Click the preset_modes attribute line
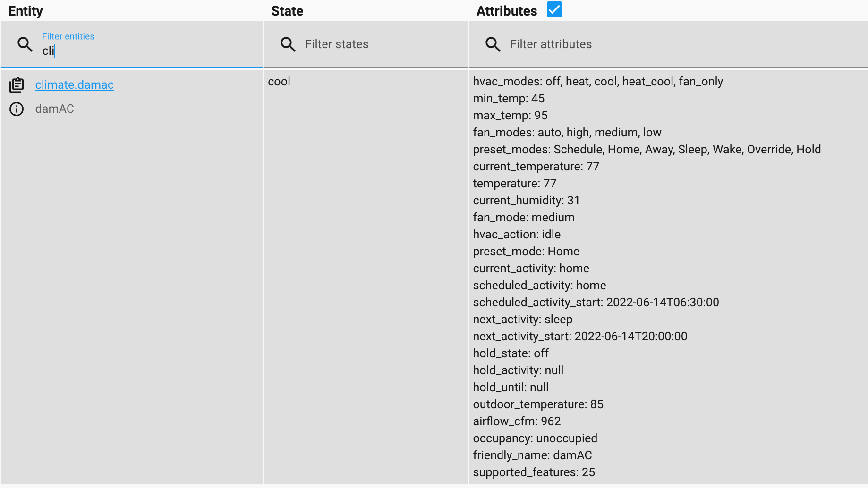This screenshot has width=868, height=488. [x=647, y=150]
